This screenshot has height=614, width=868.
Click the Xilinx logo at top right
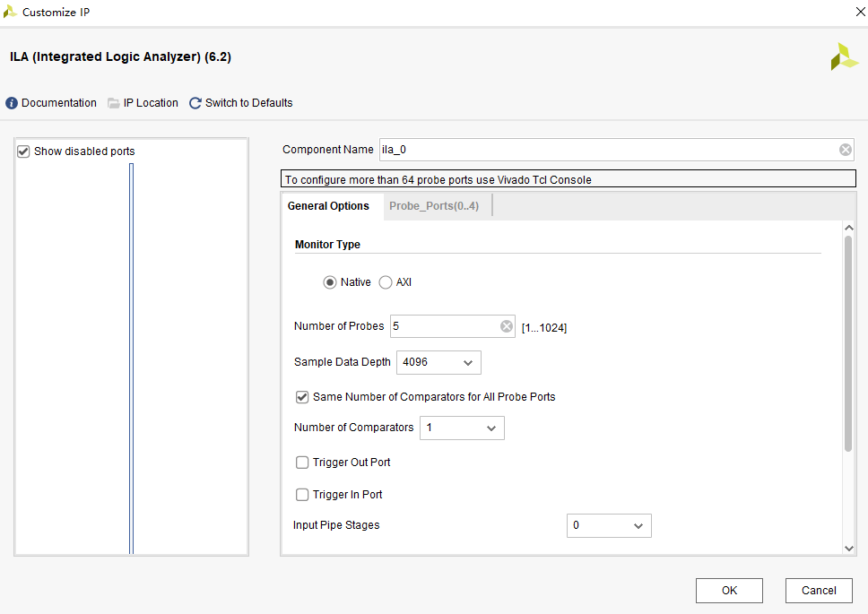pyautogui.click(x=844, y=56)
